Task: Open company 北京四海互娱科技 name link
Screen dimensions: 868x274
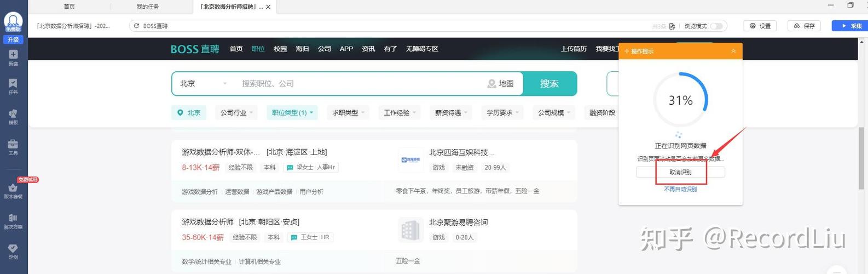Action: pos(461,152)
